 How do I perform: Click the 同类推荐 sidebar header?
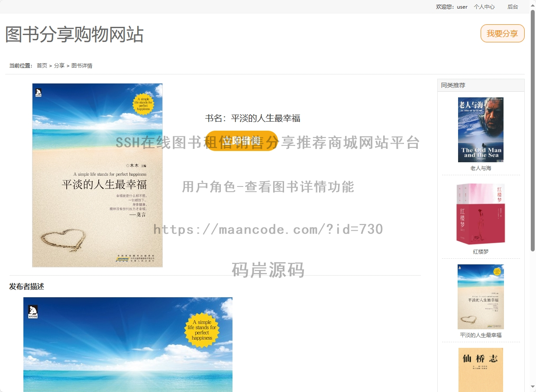(x=453, y=85)
